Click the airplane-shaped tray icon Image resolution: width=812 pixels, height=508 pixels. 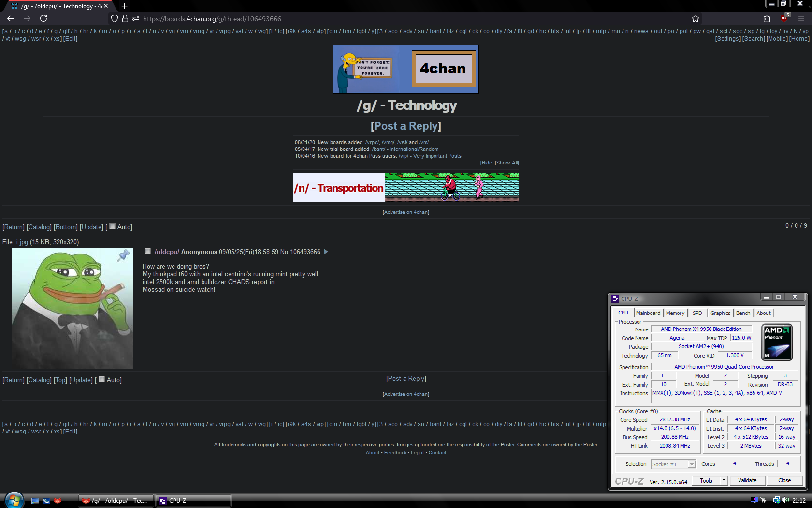(763, 500)
